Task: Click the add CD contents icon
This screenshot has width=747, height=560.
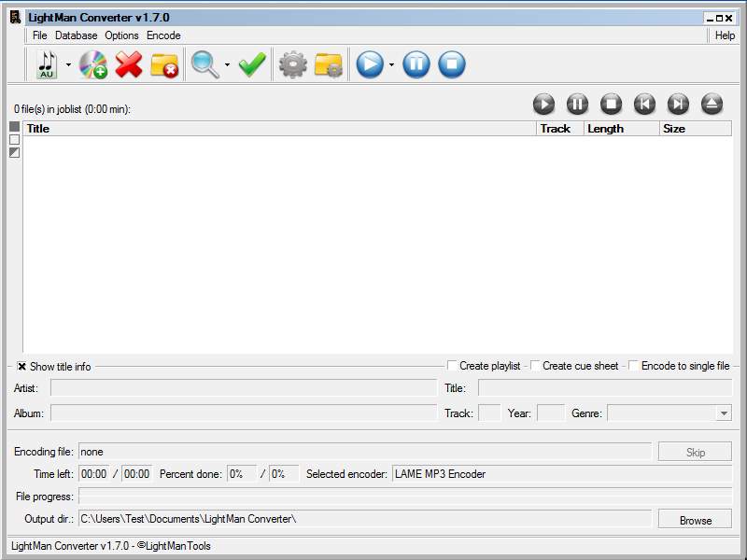Action: [92, 64]
